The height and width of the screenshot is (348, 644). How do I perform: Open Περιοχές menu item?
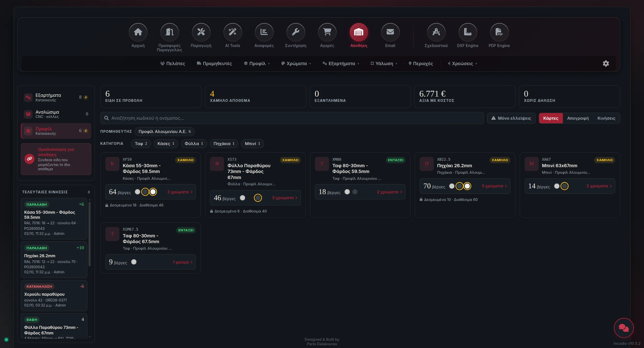pos(421,64)
